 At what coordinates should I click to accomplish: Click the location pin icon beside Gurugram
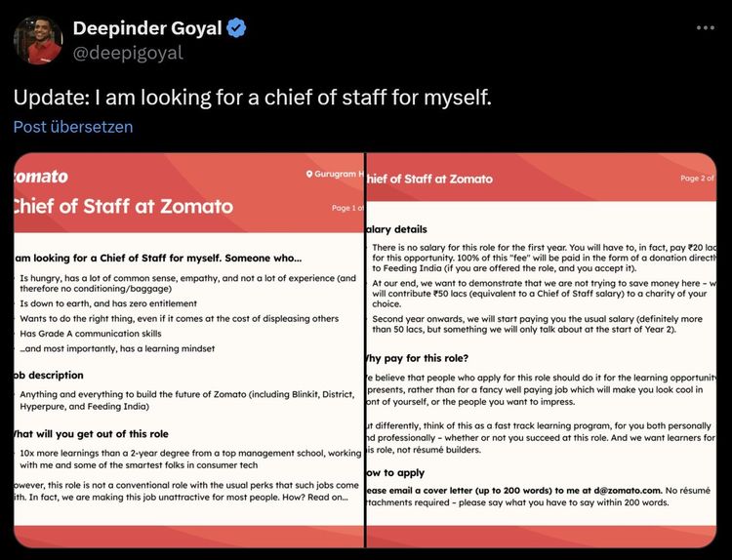click(310, 175)
